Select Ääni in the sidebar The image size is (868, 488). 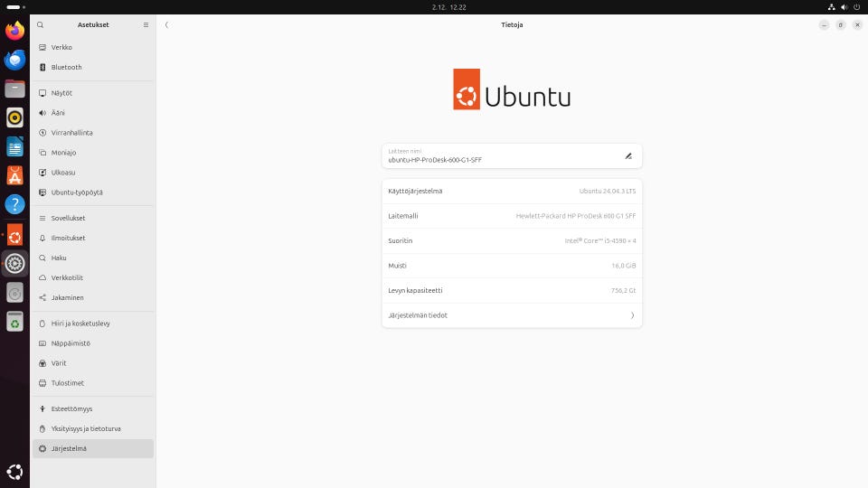[x=93, y=113]
